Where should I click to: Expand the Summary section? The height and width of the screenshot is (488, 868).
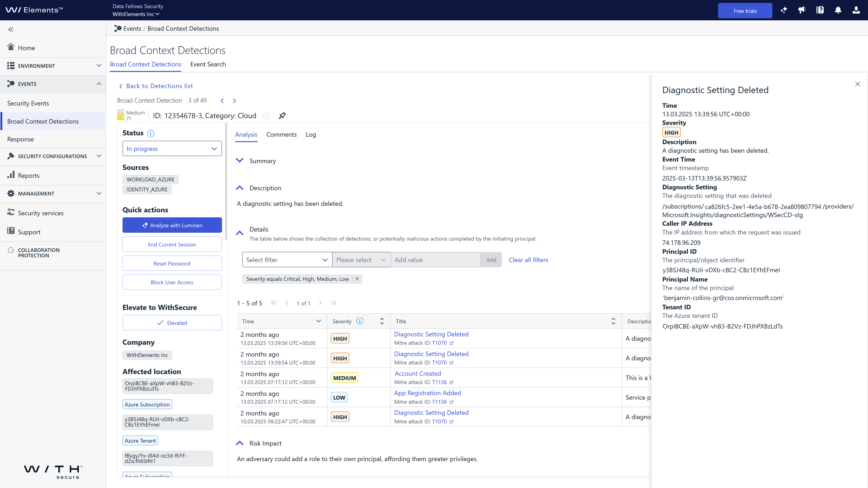point(240,161)
